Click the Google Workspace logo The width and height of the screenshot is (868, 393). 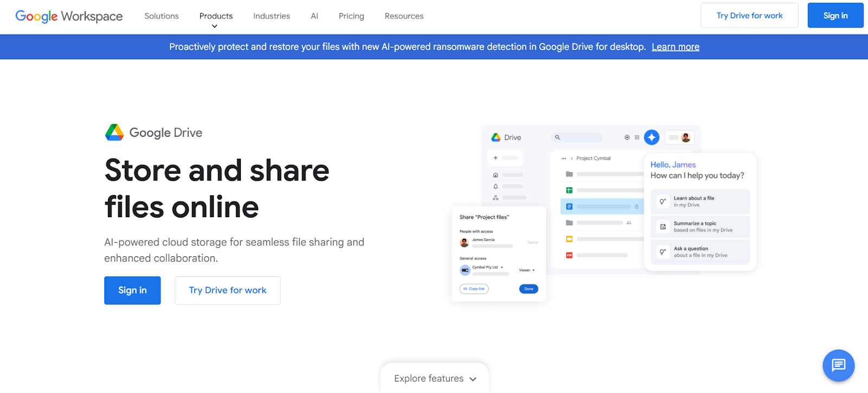point(69,16)
